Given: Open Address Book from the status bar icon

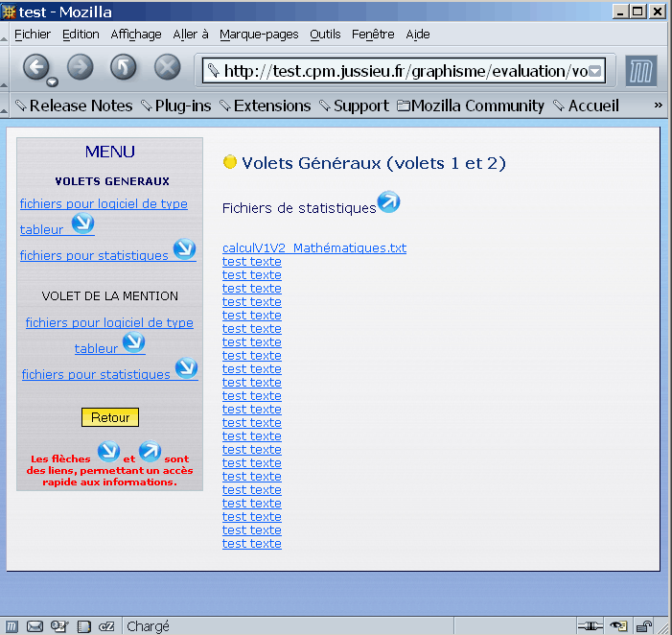Looking at the screenshot, I should pos(83,626).
